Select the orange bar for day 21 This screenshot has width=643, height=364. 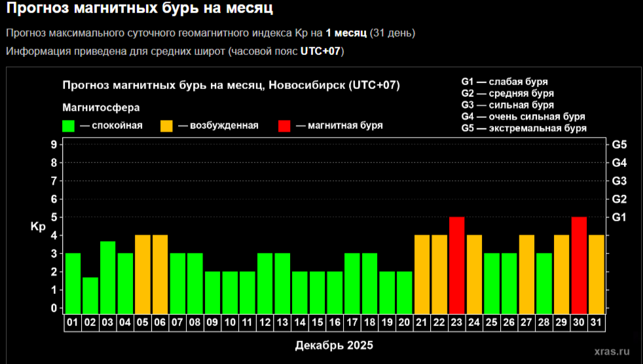pos(422,274)
